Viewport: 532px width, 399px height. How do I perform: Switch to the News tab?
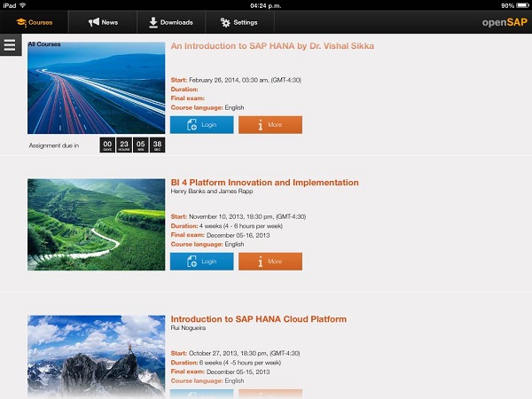[x=103, y=22]
